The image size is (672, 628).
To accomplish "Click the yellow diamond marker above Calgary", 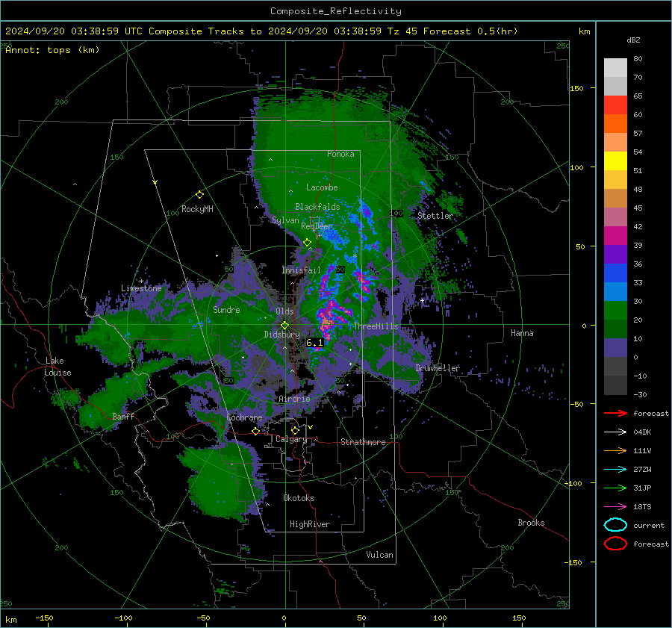I will (295, 430).
